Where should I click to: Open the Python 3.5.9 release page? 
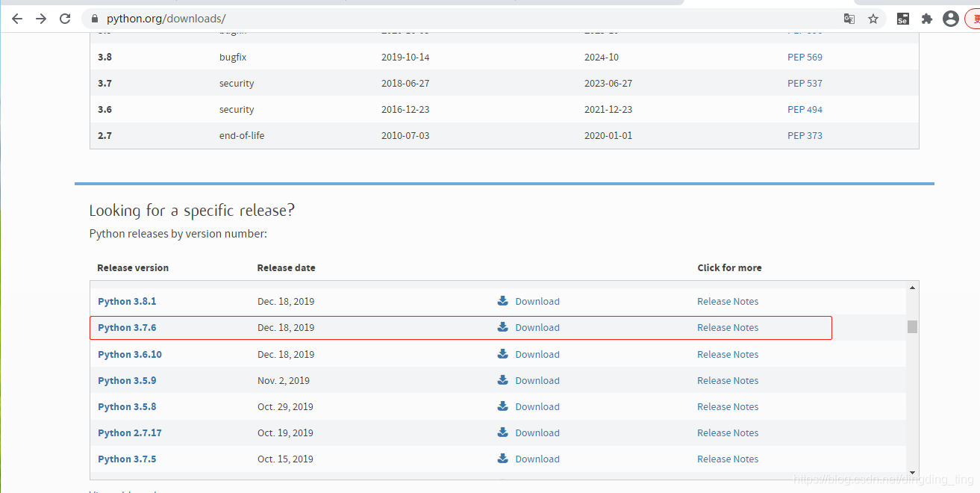coord(127,381)
